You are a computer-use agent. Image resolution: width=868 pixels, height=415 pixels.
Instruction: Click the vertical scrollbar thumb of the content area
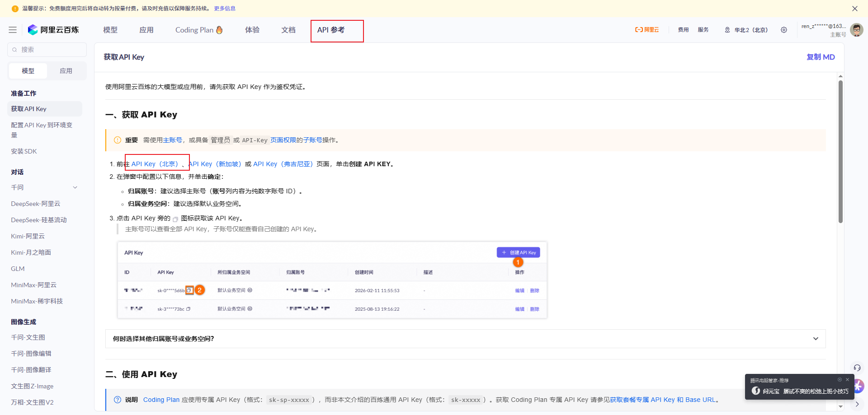coord(840,151)
